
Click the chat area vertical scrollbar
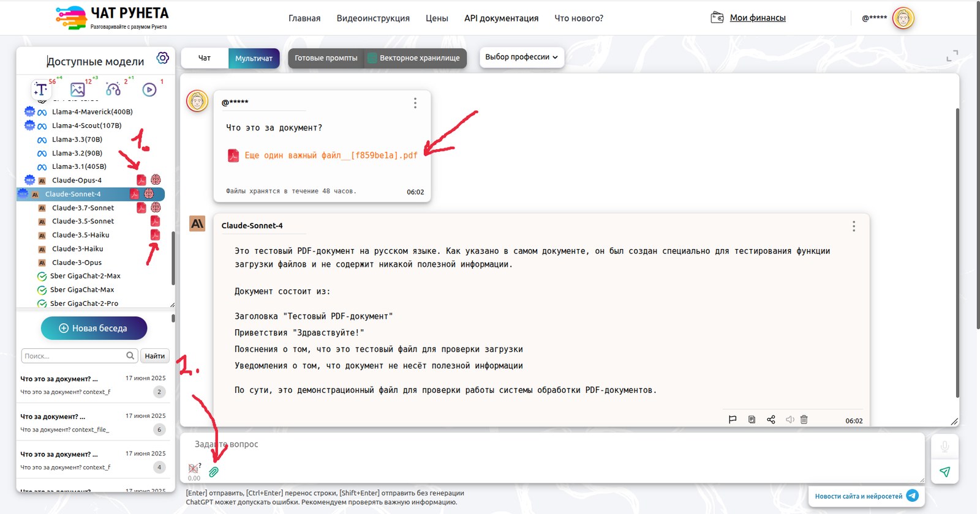(x=957, y=252)
